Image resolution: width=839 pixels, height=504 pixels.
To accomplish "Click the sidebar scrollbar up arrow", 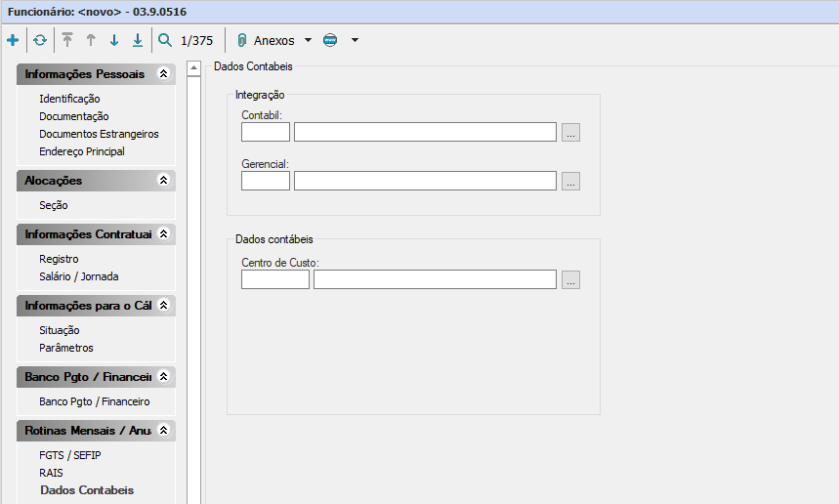I will click(x=193, y=68).
